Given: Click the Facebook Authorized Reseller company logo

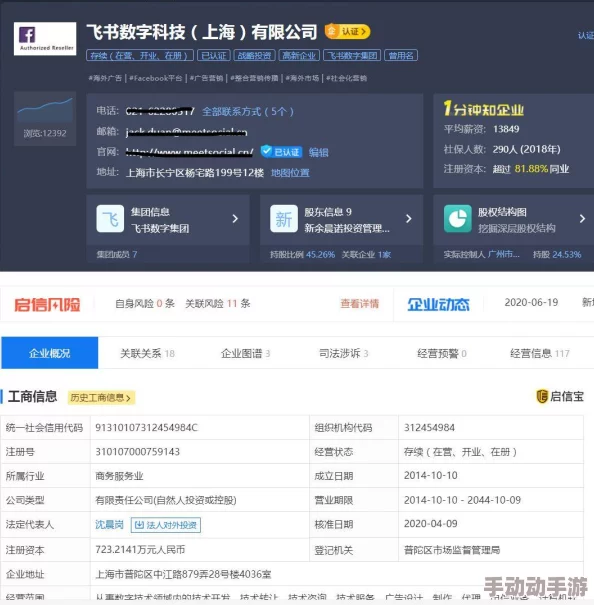Looking at the screenshot, I should pyautogui.click(x=45, y=39).
